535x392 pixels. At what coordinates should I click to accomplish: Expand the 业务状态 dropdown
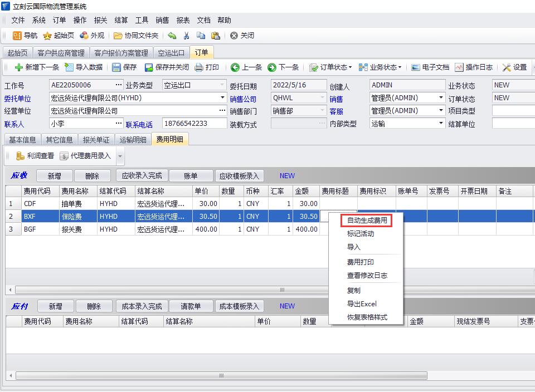(380, 67)
